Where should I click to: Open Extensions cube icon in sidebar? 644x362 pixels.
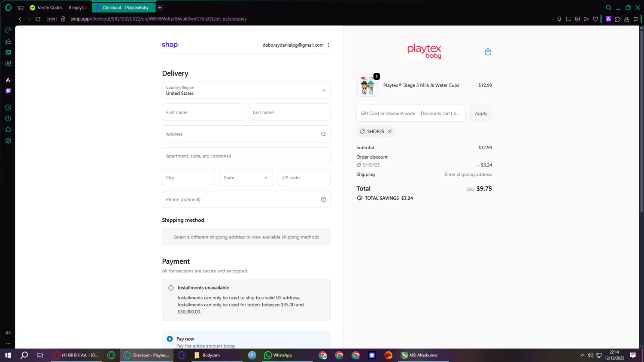[x=8, y=130]
